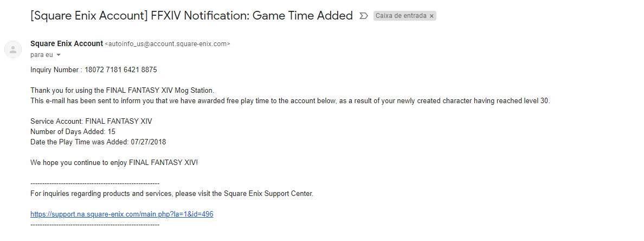Click the para eu recipient text

pos(41,55)
